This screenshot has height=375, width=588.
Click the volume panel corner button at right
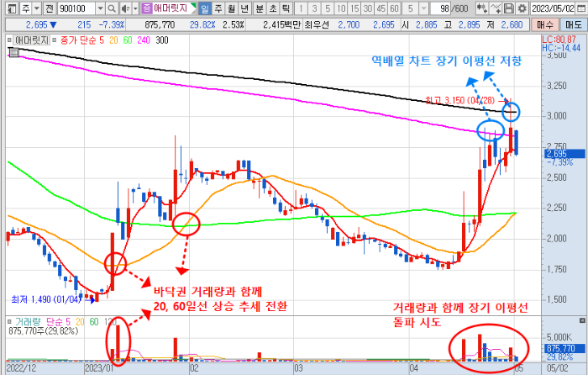[582, 320]
